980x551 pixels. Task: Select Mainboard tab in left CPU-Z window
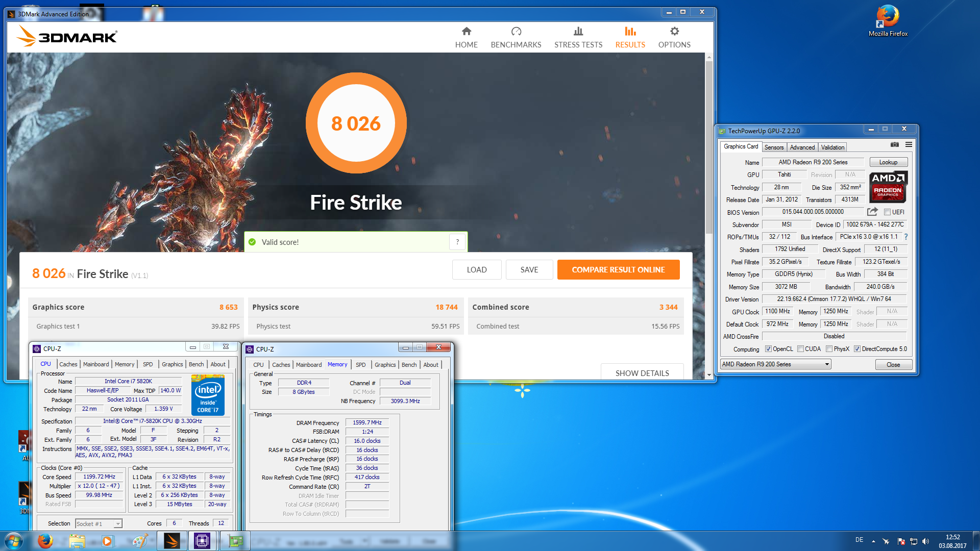[x=96, y=364]
